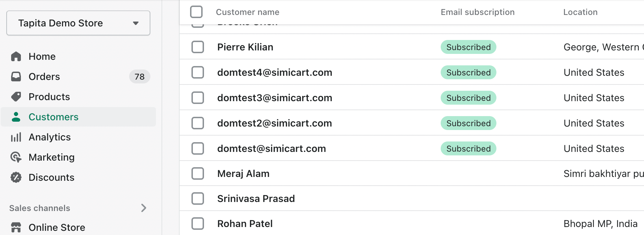
Task: Click the Discounts percent badge icon
Action: point(16,177)
